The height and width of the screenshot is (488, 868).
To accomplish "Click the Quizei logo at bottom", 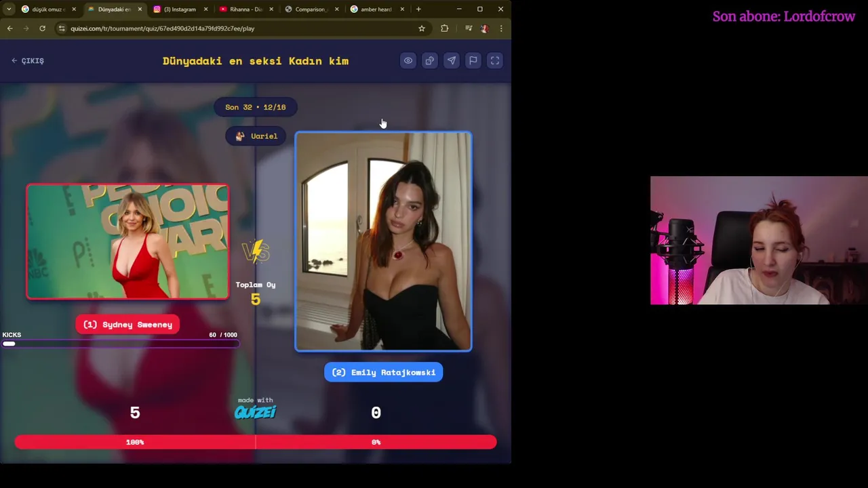I will click(x=256, y=412).
